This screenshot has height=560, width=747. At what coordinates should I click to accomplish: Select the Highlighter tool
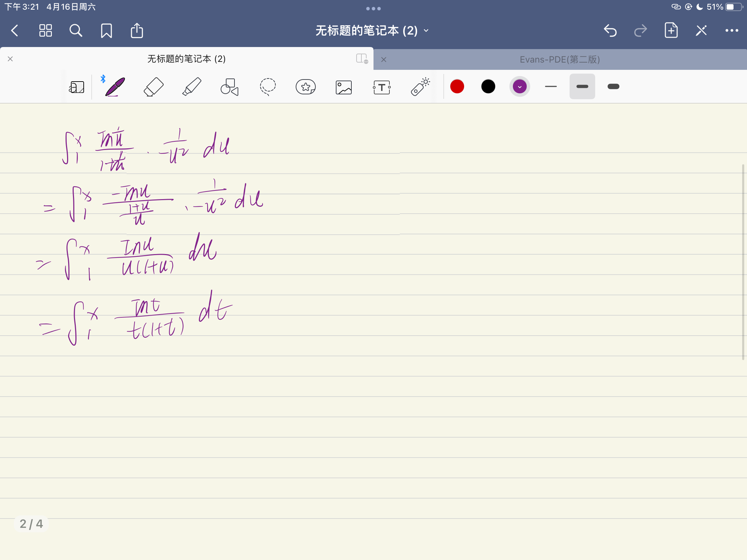(x=192, y=87)
